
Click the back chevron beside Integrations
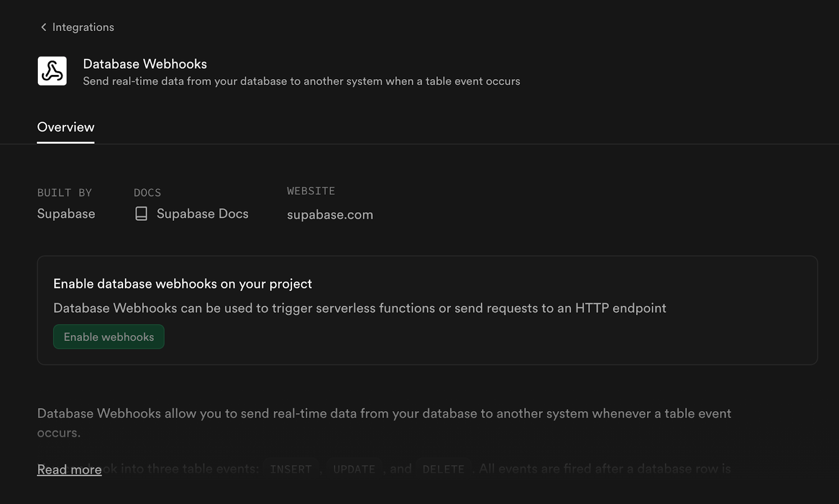[44, 27]
